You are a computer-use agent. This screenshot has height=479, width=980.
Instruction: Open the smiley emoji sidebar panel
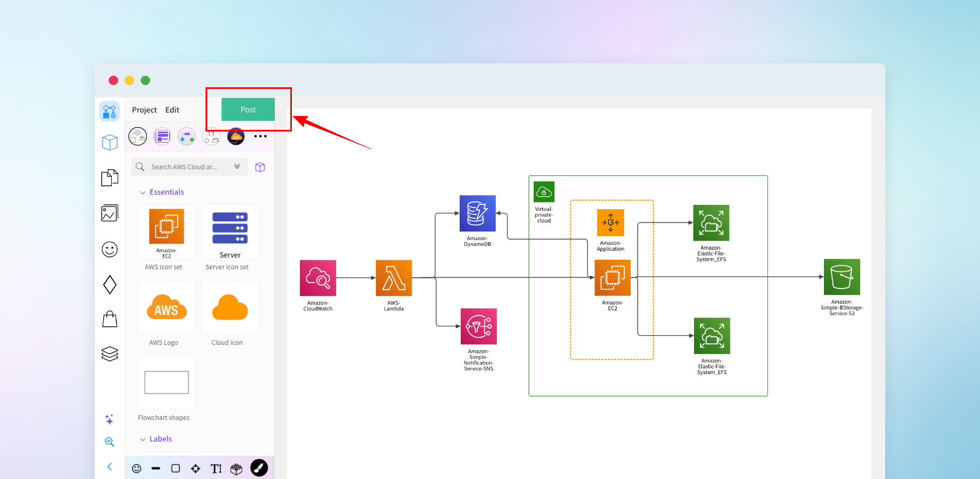[x=110, y=249]
